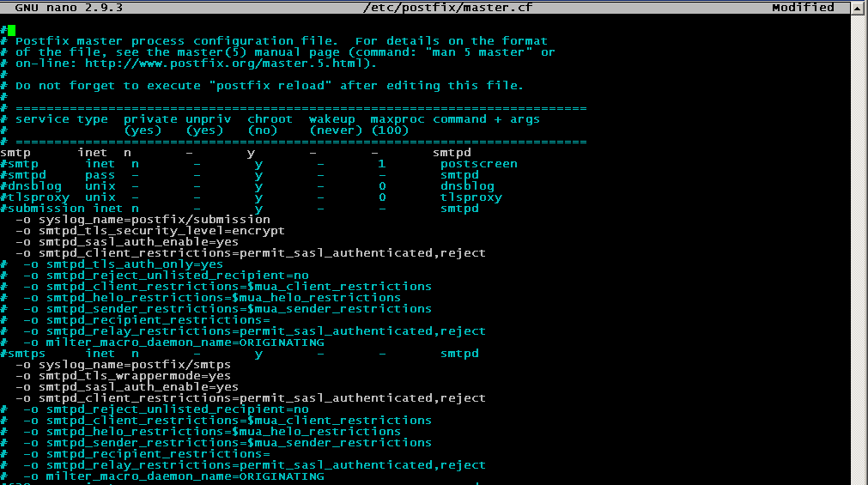Click the 'tlsproxy' command at line end
The image size is (868, 485).
pyautogui.click(x=471, y=197)
